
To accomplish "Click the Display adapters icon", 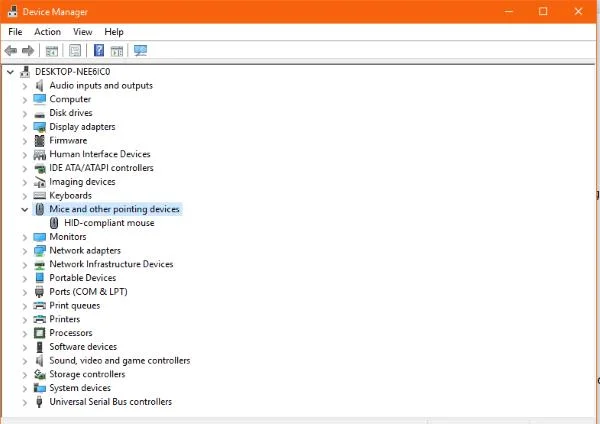I will tap(39, 127).
